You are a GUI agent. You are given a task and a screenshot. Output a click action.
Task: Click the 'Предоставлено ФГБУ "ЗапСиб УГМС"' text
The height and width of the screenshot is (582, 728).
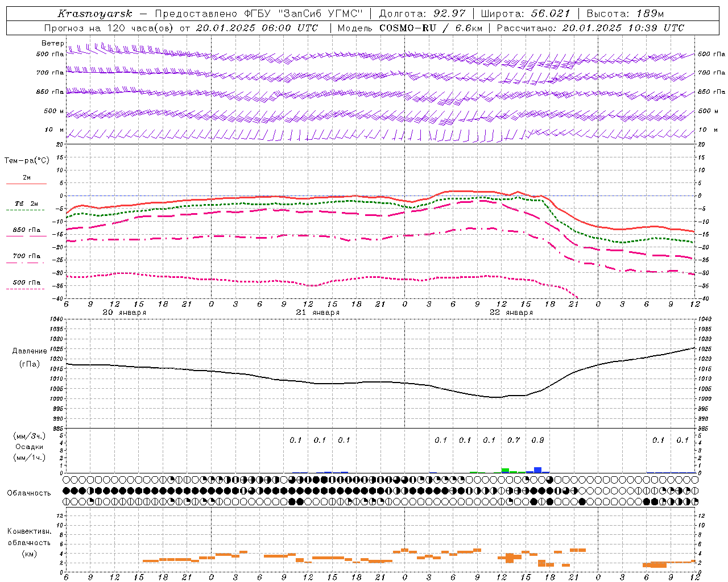coord(259,14)
